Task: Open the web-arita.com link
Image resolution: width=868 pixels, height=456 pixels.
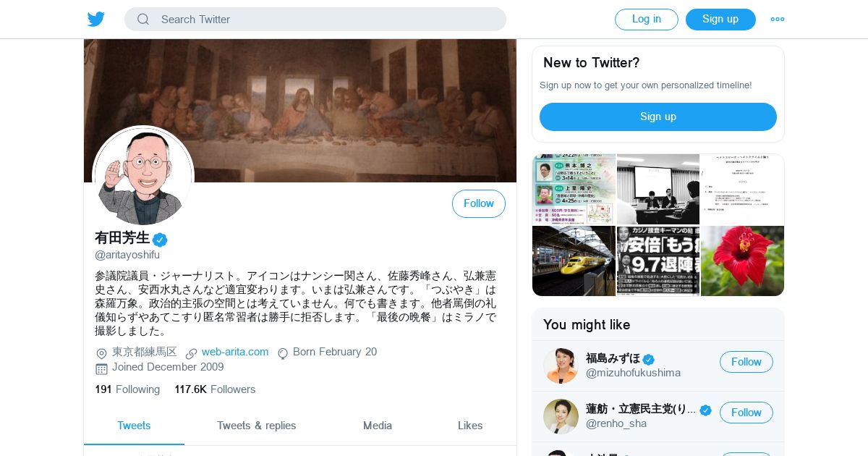Action: [235, 352]
